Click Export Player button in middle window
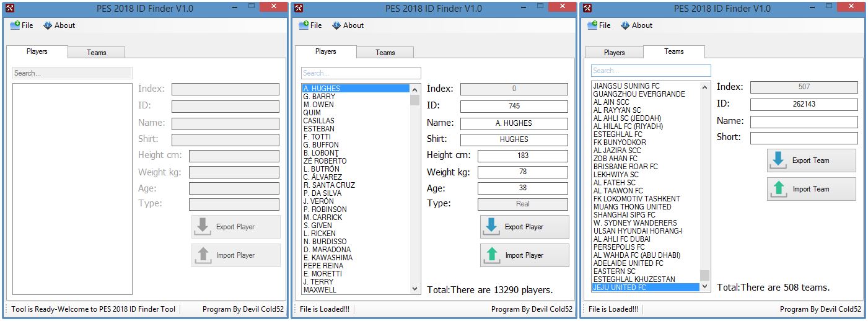This screenshot has height=321, width=868. tap(524, 227)
